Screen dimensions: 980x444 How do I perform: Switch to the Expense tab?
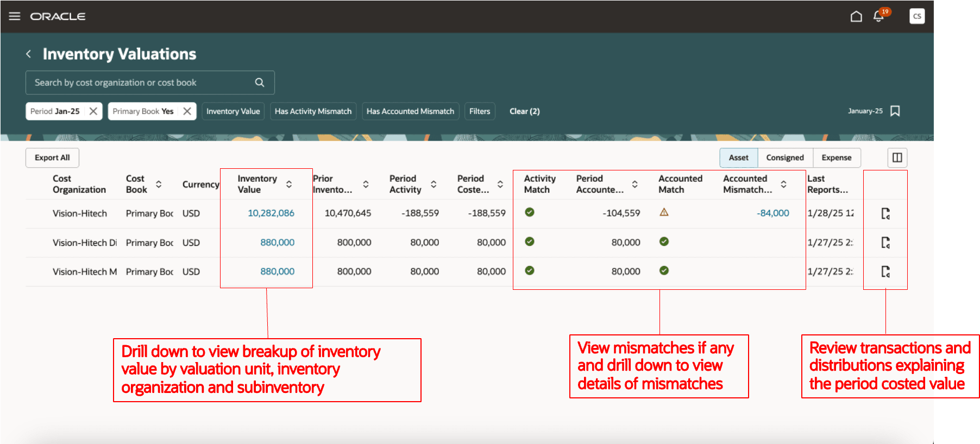(837, 157)
